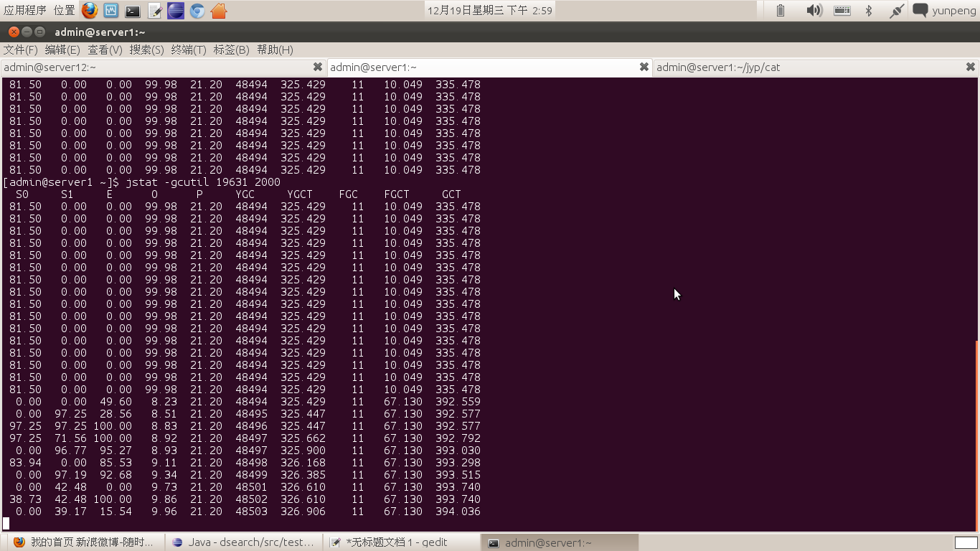Click the YGC column header
Screen dimensions: 980x551
tap(245, 194)
